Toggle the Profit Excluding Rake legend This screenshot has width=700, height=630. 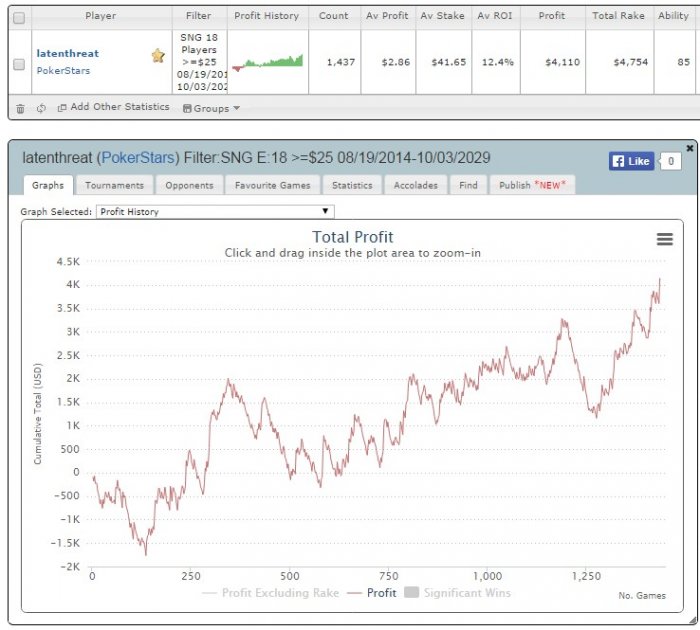pyautogui.click(x=271, y=593)
